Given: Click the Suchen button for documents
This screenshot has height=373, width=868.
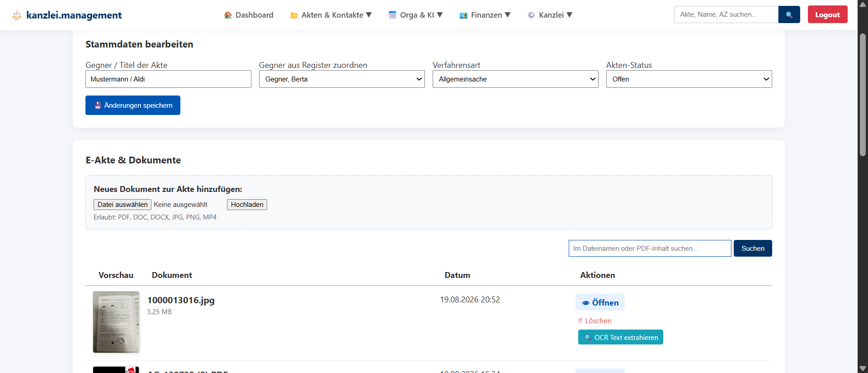Looking at the screenshot, I should (x=753, y=249).
